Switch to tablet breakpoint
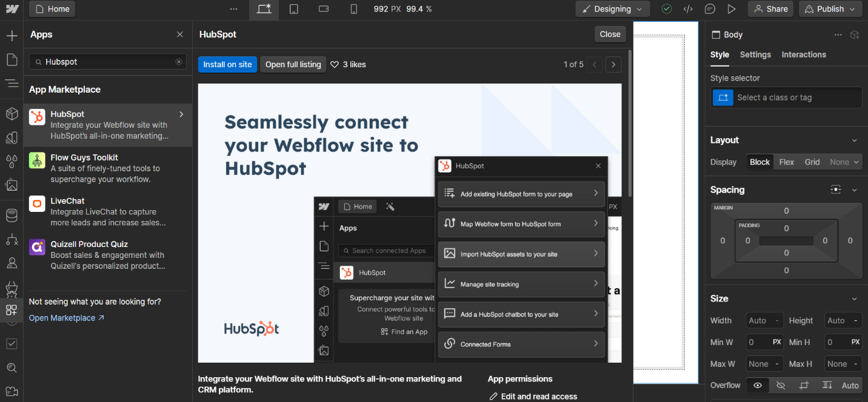Screen dimensions: 868x402 click(294, 9)
